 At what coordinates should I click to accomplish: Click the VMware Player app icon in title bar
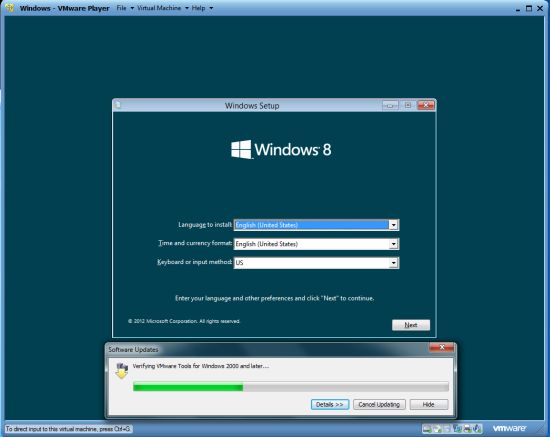coord(10,8)
